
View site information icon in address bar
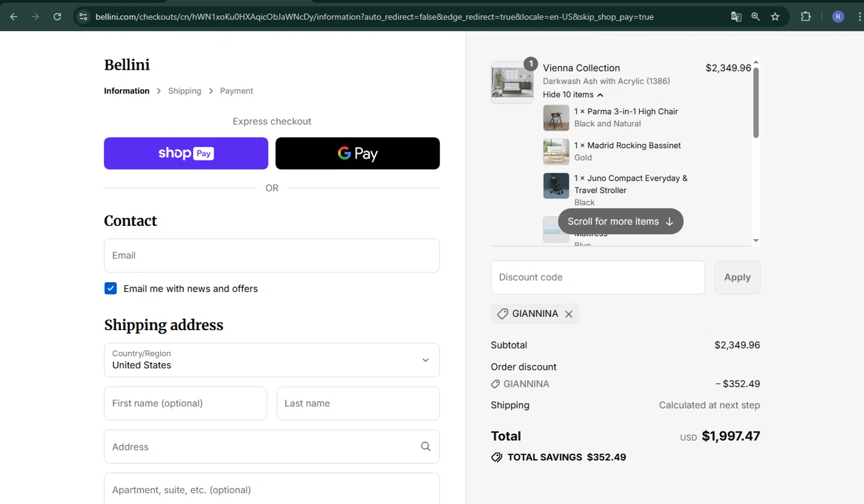pyautogui.click(x=84, y=17)
